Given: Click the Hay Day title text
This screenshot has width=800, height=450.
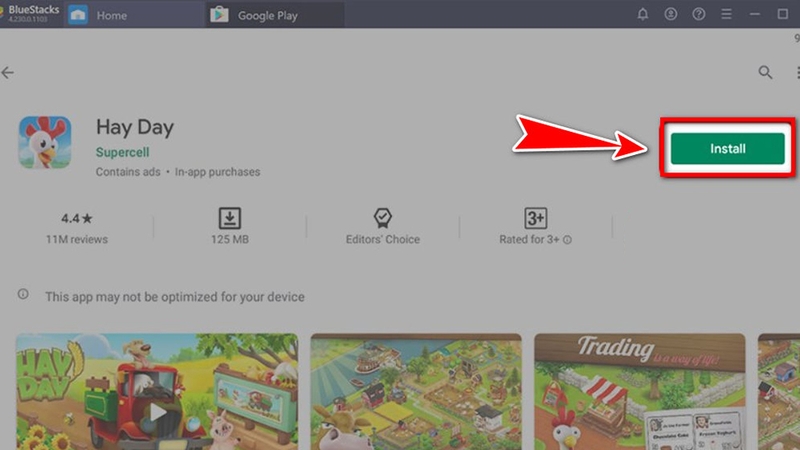Looking at the screenshot, I should (135, 127).
